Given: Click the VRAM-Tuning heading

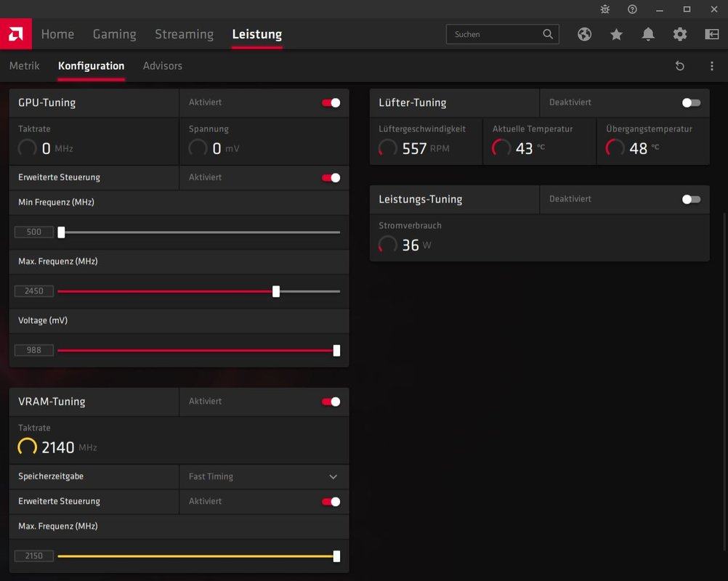Looking at the screenshot, I should [x=52, y=402].
